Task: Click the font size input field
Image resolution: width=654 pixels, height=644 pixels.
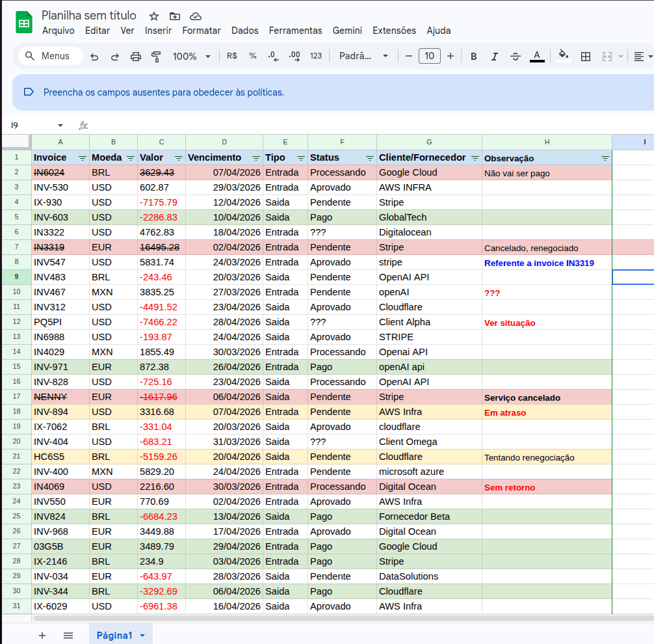Action: pos(430,57)
